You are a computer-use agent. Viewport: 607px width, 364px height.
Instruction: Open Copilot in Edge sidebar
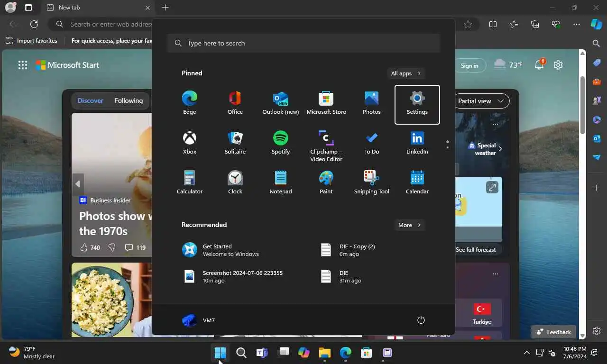[597, 24]
